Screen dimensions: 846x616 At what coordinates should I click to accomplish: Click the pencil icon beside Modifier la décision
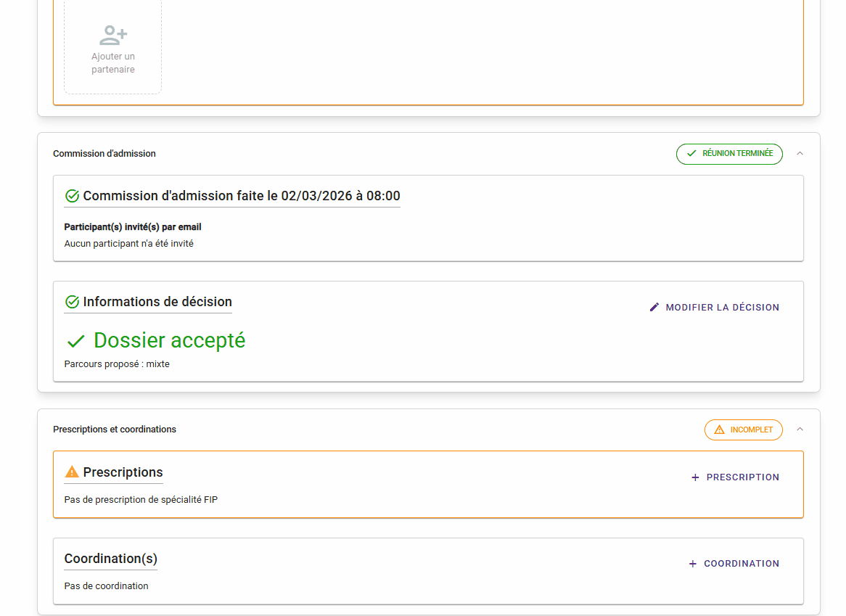pos(654,308)
